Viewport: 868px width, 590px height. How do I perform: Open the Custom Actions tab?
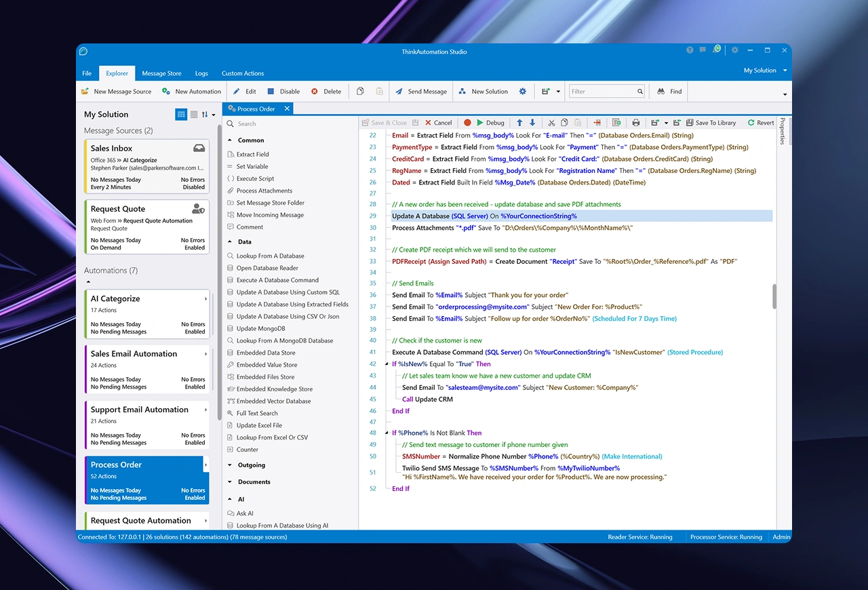pos(243,73)
